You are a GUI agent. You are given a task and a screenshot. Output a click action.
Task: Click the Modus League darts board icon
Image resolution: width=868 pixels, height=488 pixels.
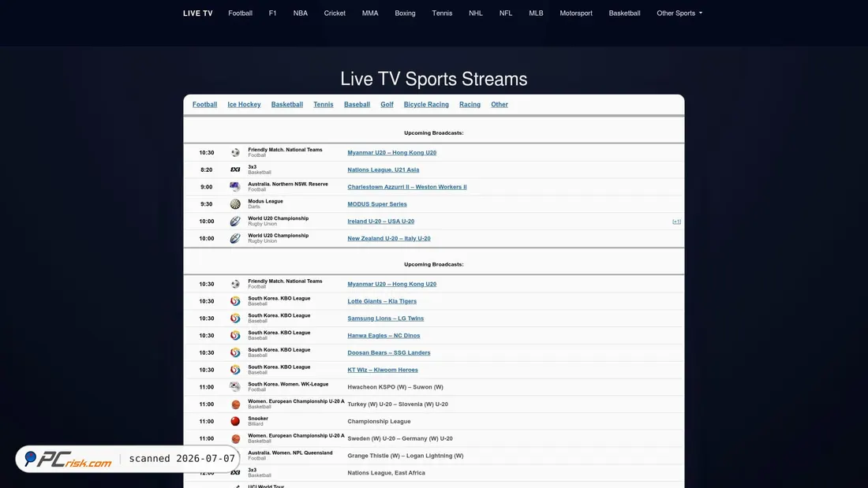pyautogui.click(x=235, y=204)
